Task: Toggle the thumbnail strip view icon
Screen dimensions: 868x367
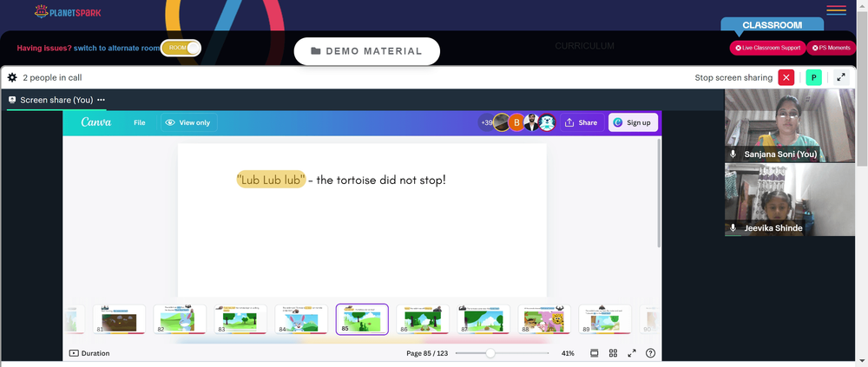Action: coord(594,353)
